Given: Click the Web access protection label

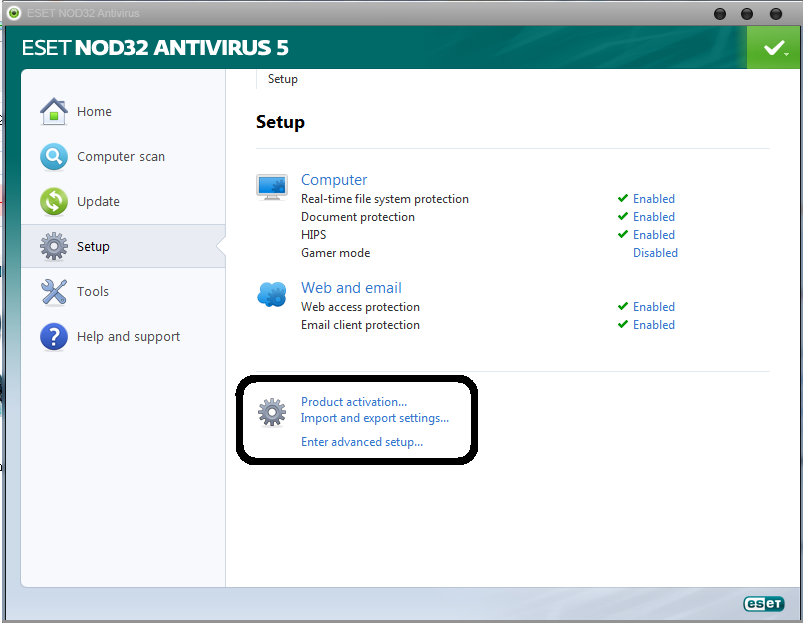Looking at the screenshot, I should click(x=361, y=307).
